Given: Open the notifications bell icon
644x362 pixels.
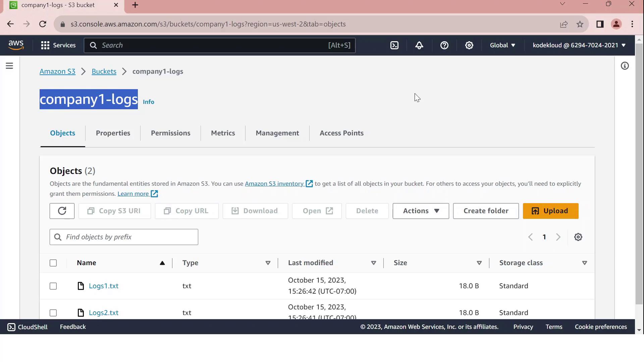Looking at the screenshot, I should tap(419, 45).
